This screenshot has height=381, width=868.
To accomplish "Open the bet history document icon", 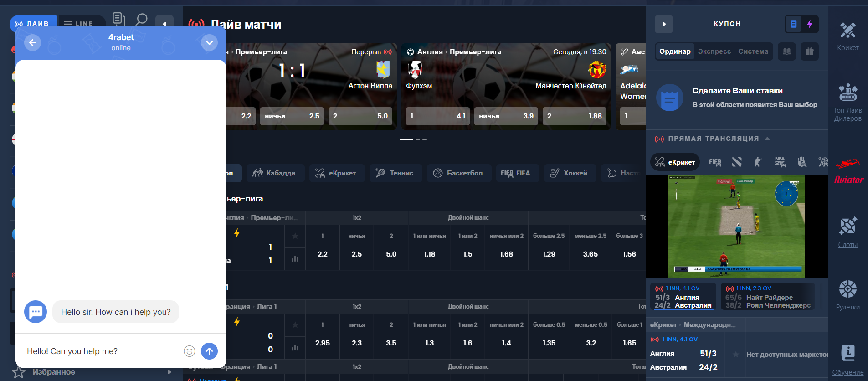I will (x=118, y=19).
